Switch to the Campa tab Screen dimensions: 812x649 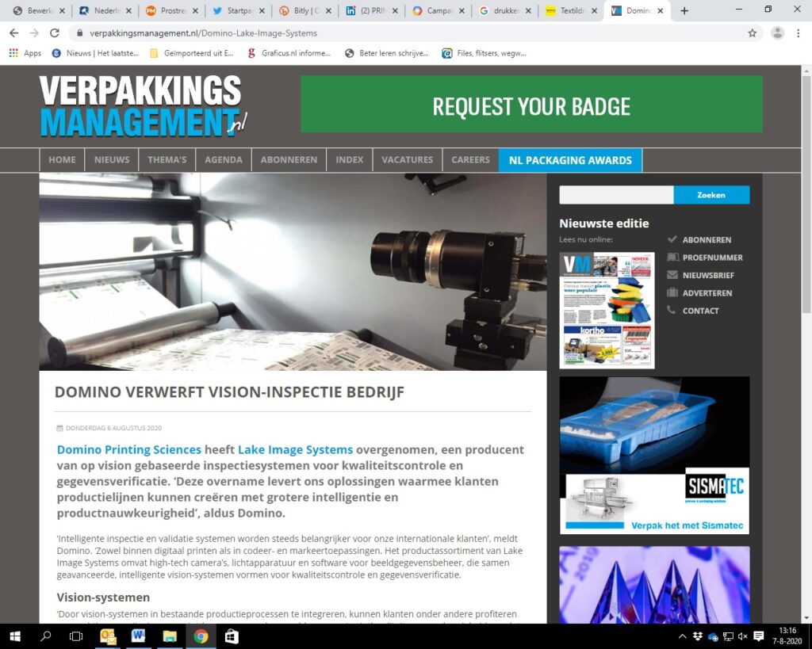[438, 11]
